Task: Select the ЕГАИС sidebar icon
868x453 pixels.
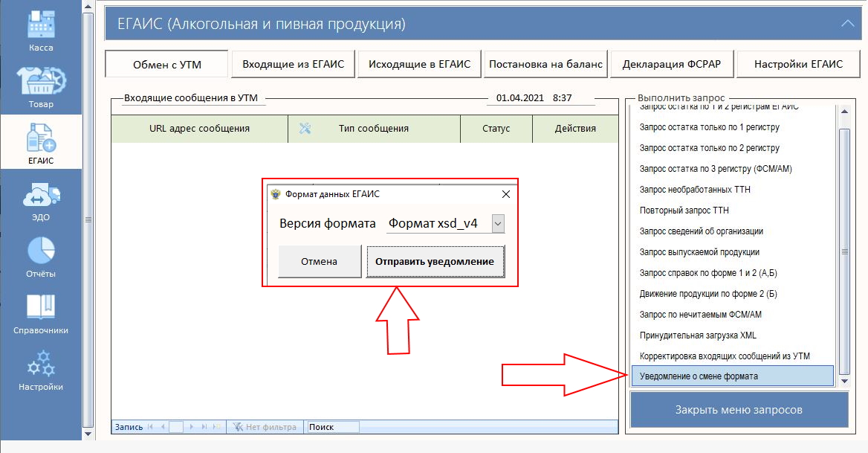Action: [41, 141]
